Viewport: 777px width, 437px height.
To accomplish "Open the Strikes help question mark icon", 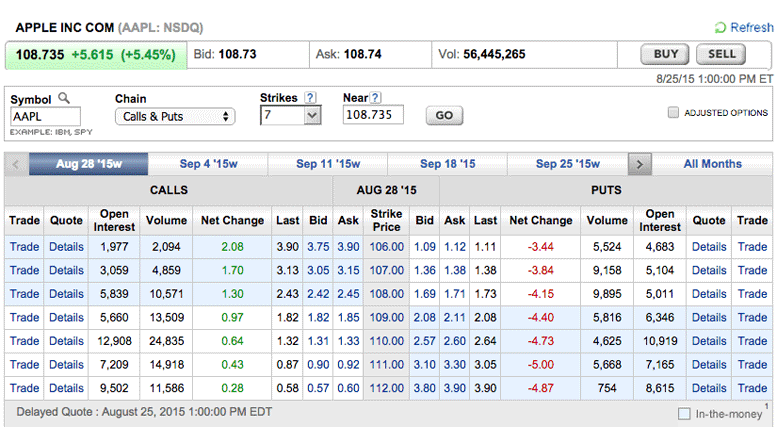I will point(310,98).
